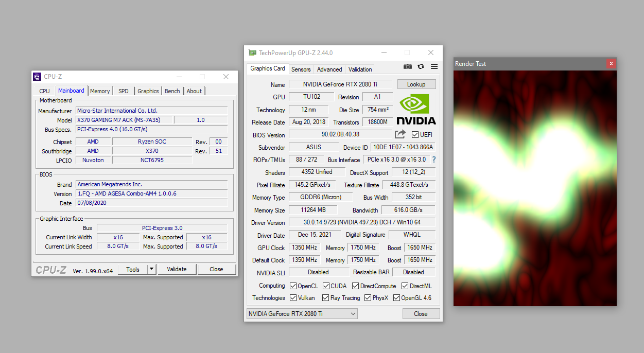Click the Tools button in CPU-Z
644x353 pixels.
pyautogui.click(x=133, y=269)
